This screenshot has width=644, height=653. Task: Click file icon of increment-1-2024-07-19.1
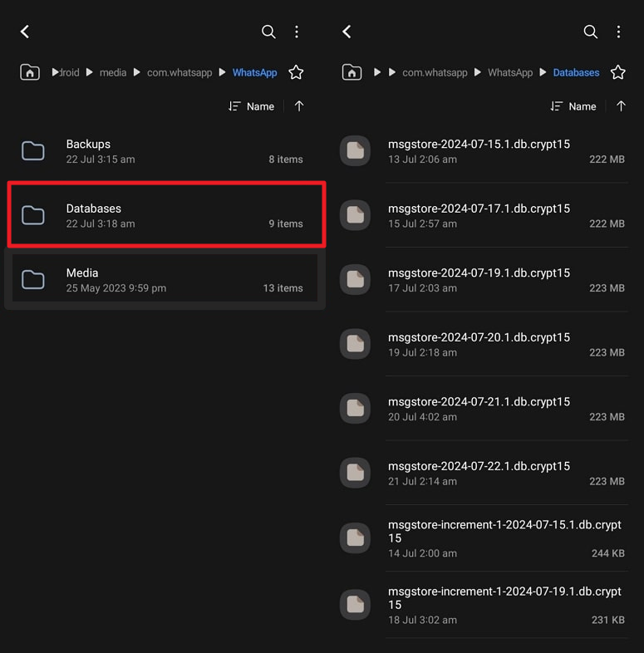pyautogui.click(x=356, y=604)
